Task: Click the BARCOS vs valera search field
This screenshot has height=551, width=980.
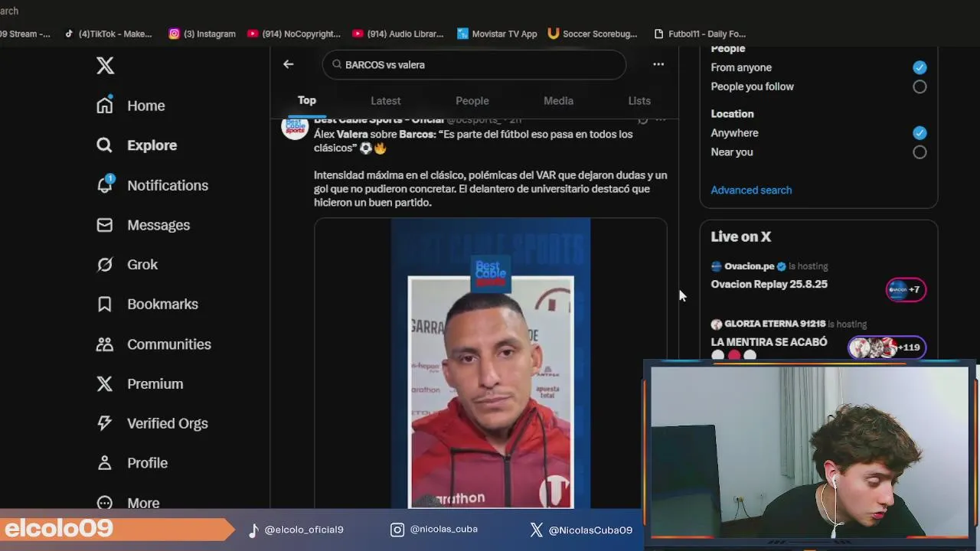Action: (x=474, y=64)
